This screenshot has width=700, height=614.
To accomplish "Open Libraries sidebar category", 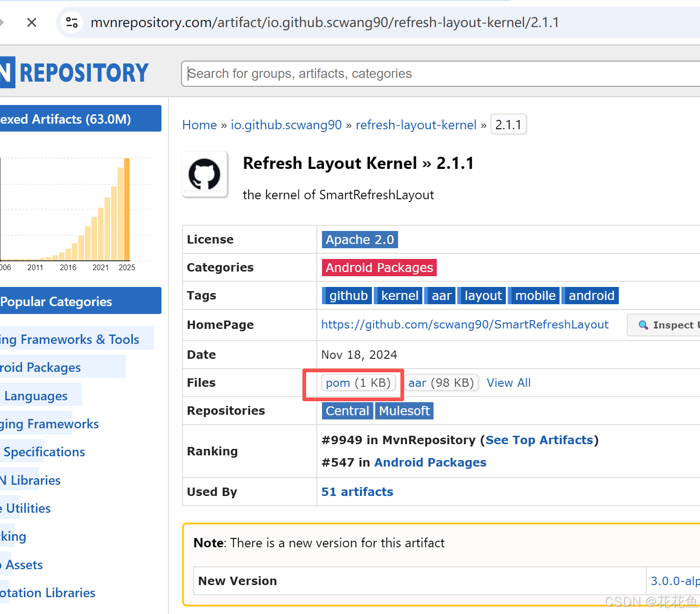I will (30, 480).
